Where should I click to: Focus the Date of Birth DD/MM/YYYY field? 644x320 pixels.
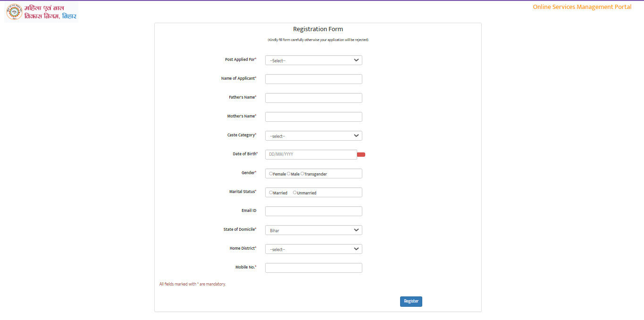tap(310, 155)
